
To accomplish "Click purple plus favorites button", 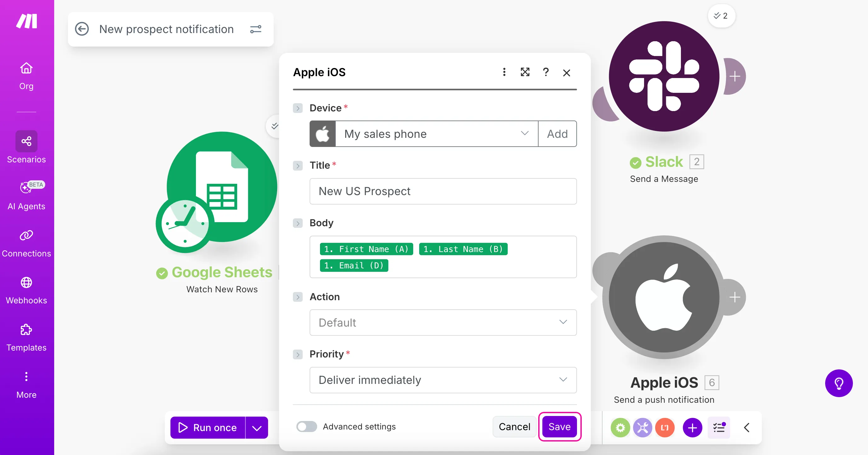I will tap(692, 427).
